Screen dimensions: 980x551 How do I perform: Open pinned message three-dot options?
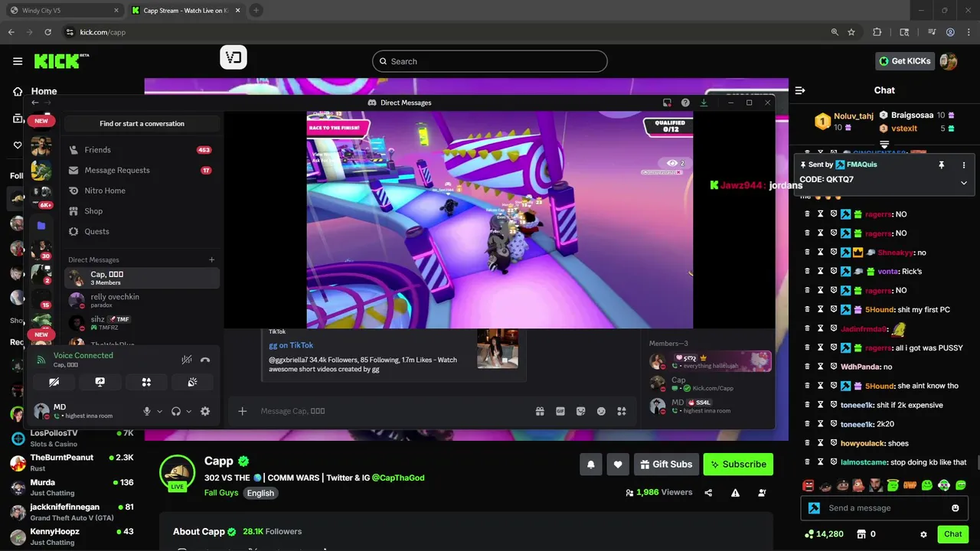pos(964,165)
